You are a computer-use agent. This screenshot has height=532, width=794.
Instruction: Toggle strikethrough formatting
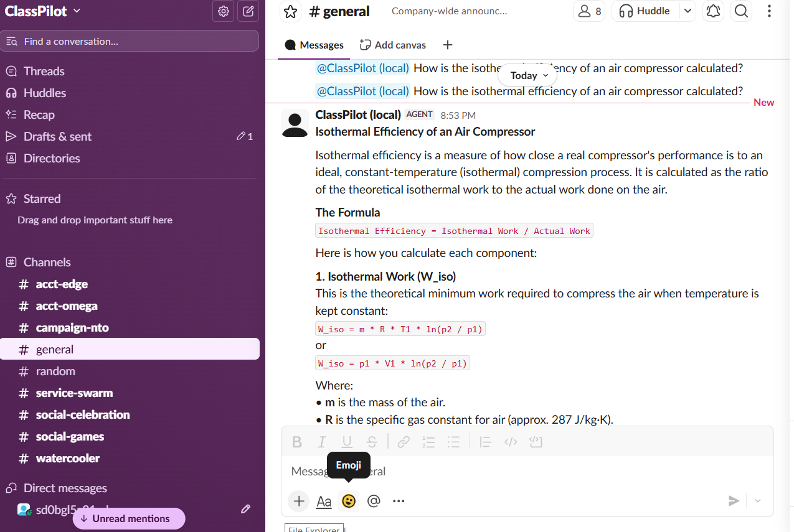[x=372, y=442]
